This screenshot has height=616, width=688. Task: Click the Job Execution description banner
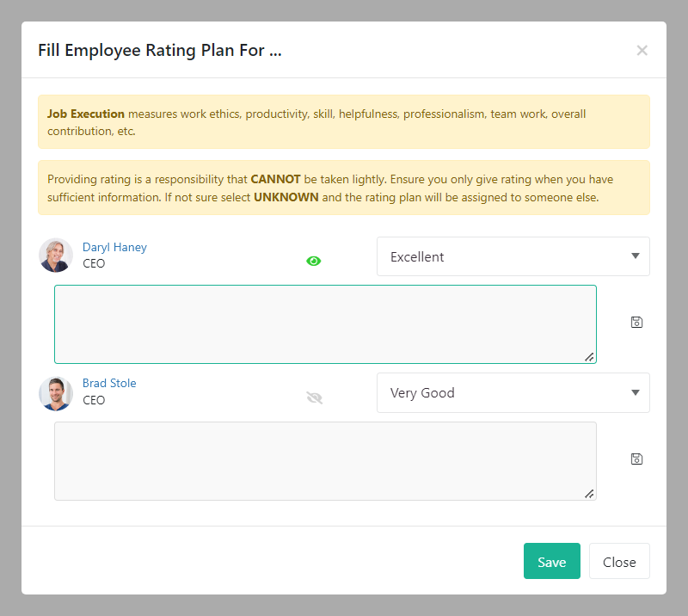click(343, 122)
